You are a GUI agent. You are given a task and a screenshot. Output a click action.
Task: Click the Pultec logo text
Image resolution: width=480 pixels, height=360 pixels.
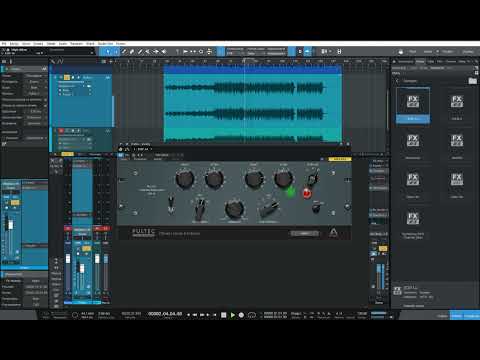click(x=144, y=232)
